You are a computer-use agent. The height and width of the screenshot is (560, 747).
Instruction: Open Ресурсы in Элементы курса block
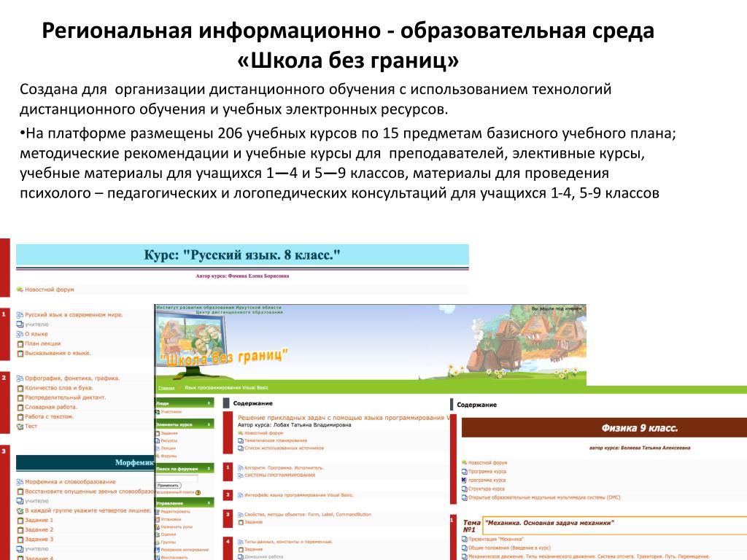coord(169,440)
